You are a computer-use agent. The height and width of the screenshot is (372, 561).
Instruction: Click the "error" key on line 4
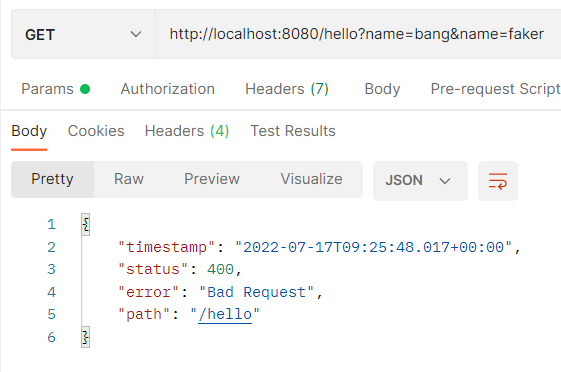point(148,292)
